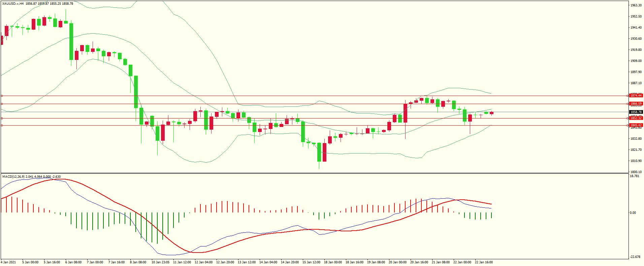
Task: Click the 18 Jan 16:00 time label
Action: pyautogui.click(x=354, y=262)
